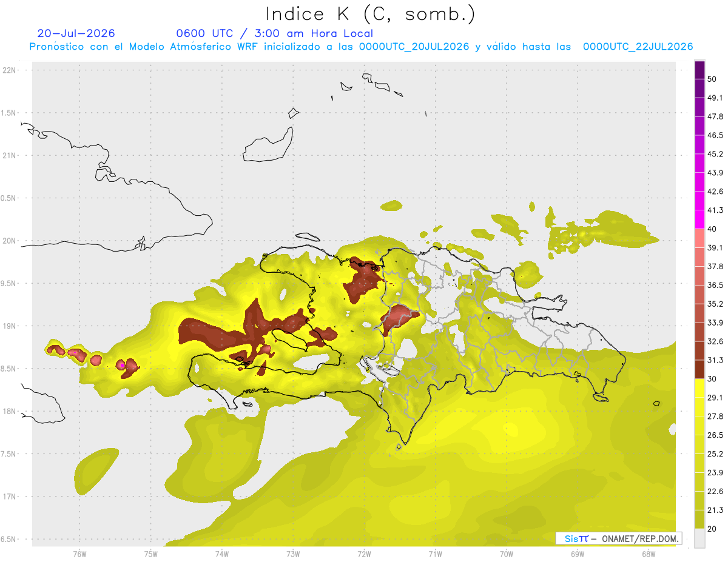This screenshot has height=562, width=728.
Task: Click the color bar value "20"
Action: [x=712, y=529]
